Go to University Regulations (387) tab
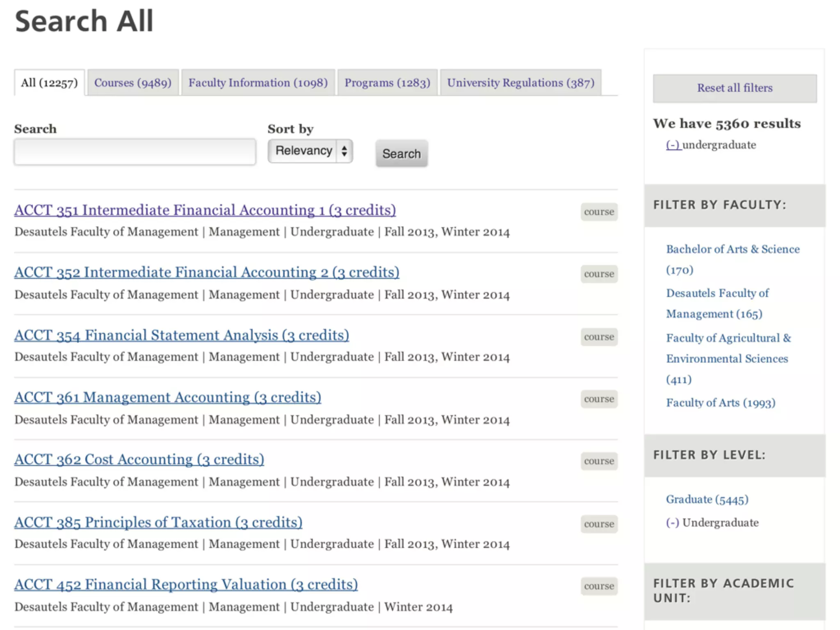 pos(520,83)
